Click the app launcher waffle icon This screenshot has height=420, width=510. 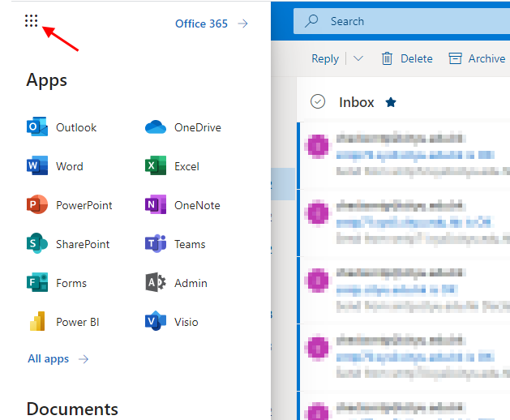click(32, 21)
